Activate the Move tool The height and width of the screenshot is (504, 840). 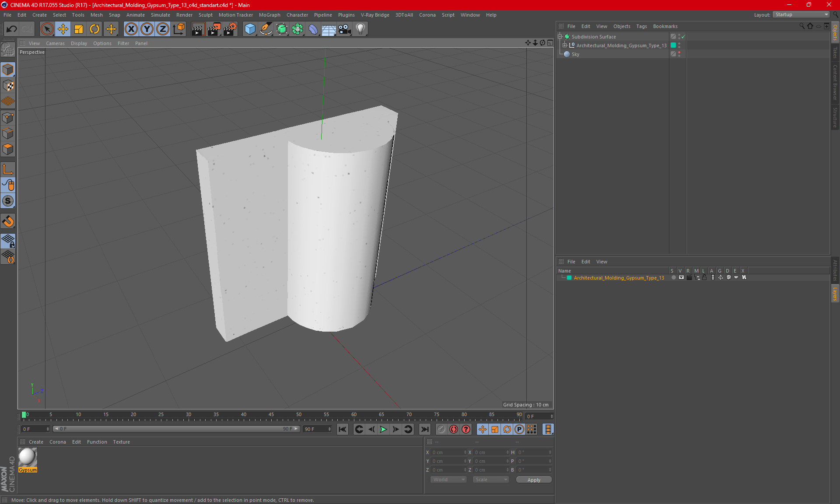(63, 29)
